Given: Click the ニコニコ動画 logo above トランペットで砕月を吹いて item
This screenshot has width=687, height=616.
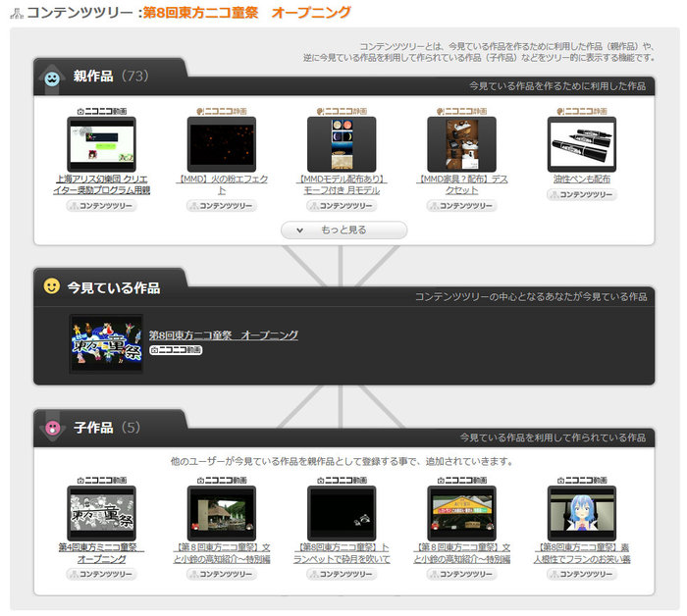Looking at the screenshot, I should pos(342,481).
